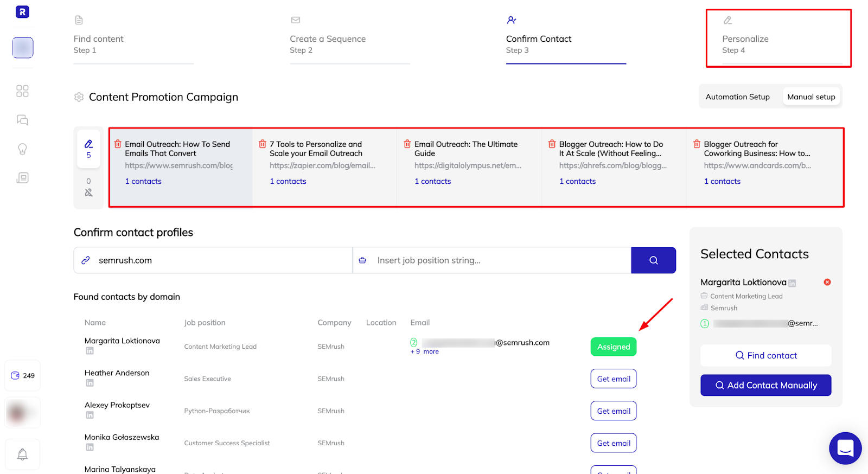Open the dashboard grid icon in sidebar
868x474 pixels.
[x=22, y=91]
